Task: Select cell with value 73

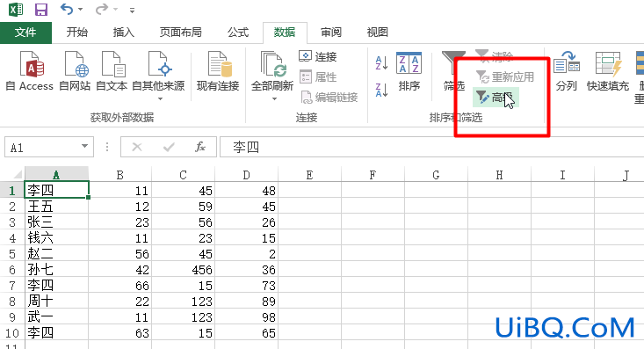Action: pos(246,286)
